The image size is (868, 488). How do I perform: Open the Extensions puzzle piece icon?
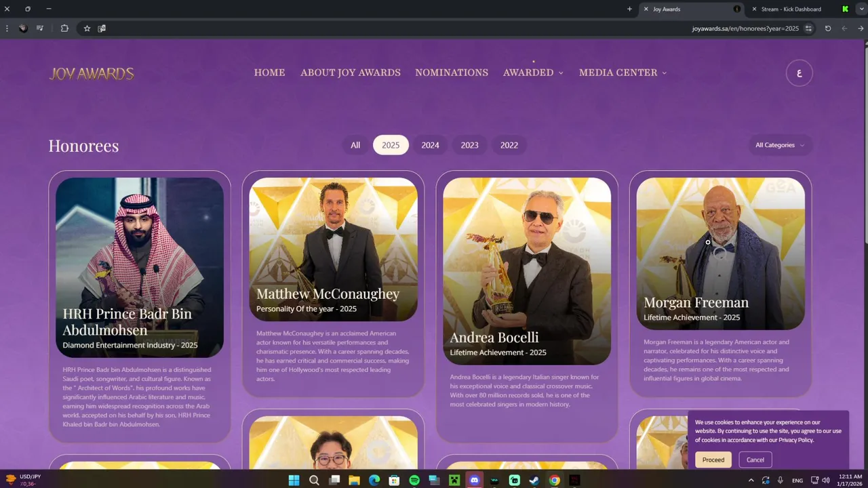(64, 28)
